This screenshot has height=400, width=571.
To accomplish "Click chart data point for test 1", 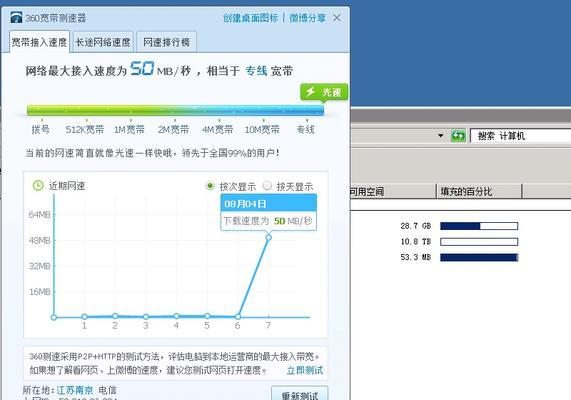I will (84, 317).
